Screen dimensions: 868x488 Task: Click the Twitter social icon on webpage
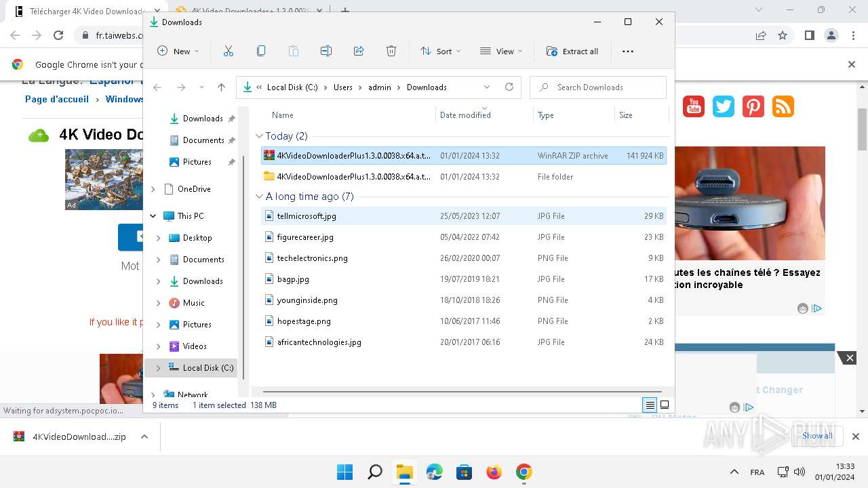(x=724, y=106)
